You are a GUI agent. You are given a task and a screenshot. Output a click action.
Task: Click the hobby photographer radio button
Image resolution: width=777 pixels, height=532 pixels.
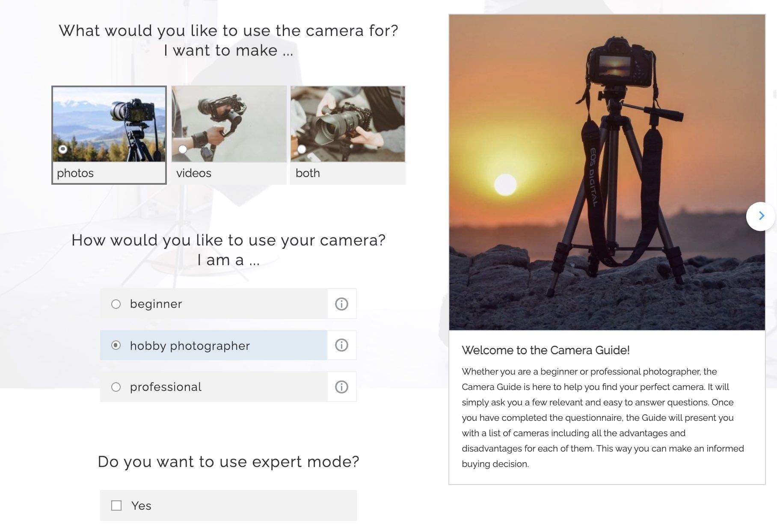click(116, 345)
